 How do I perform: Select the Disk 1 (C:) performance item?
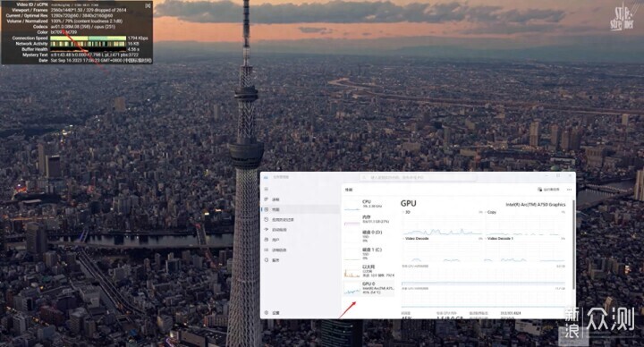point(369,253)
